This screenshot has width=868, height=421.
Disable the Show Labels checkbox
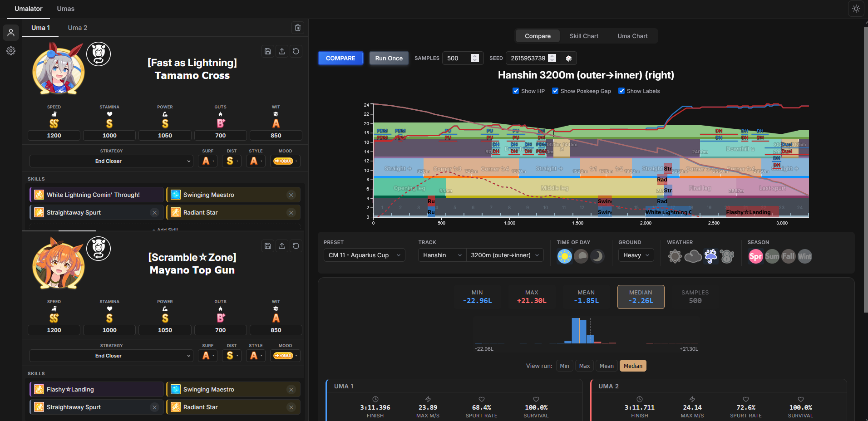[621, 91]
